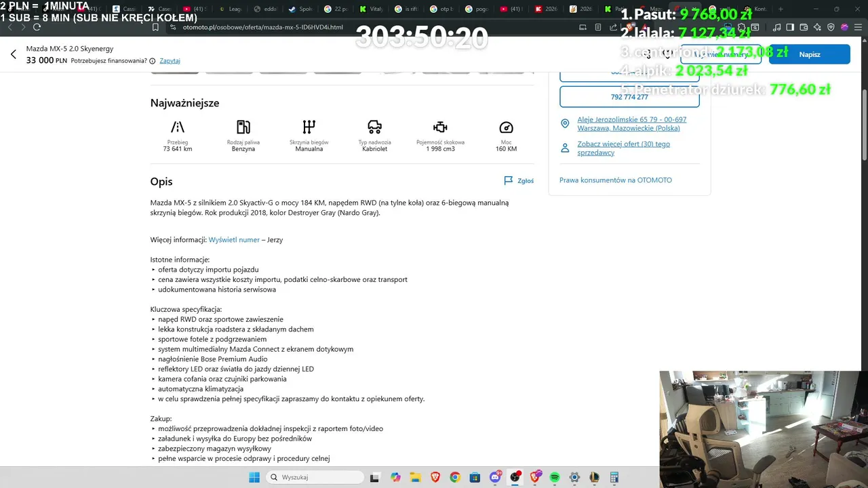The width and height of the screenshot is (868, 488).
Task: Open File Explorer from the taskbar
Action: (415, 477)
